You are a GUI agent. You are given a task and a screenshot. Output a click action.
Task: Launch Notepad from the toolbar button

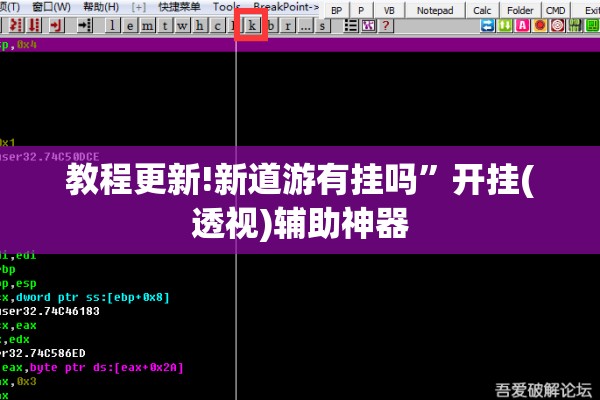pyautogui.click(x=435, y=10)
